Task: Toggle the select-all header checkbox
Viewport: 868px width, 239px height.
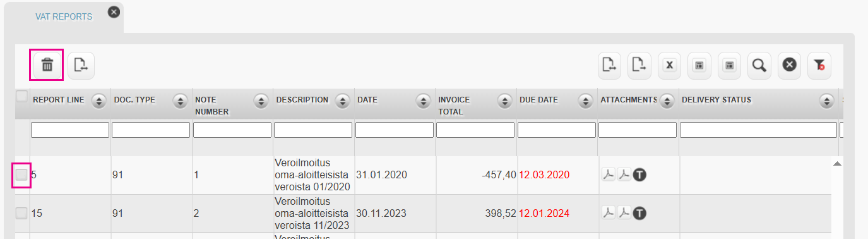Action: (x=21, y=97)
